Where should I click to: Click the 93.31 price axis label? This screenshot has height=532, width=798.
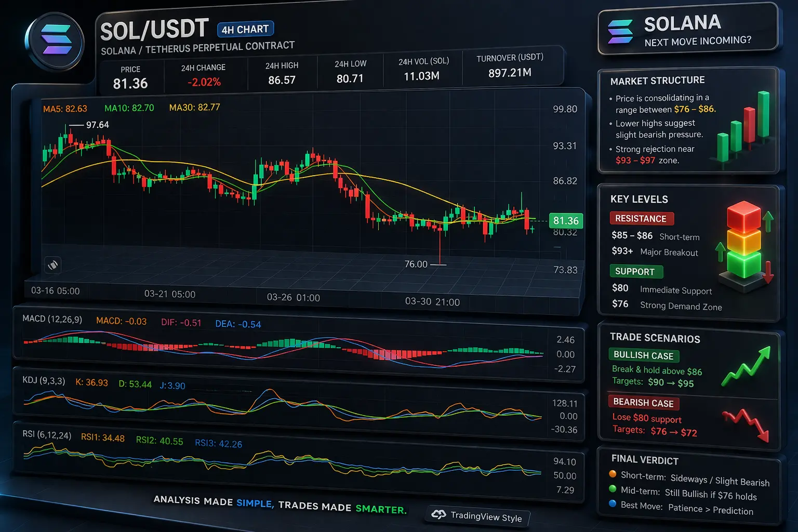point(565,145)
